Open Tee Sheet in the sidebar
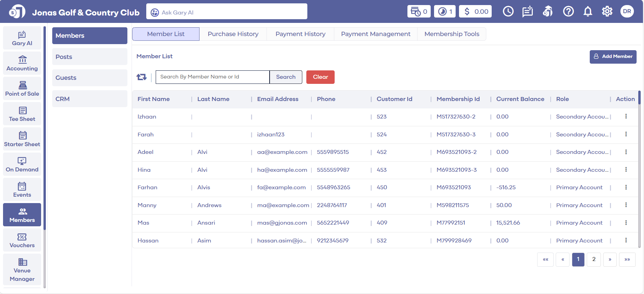This screenshot has width=644, height=294. coord(22,114)
